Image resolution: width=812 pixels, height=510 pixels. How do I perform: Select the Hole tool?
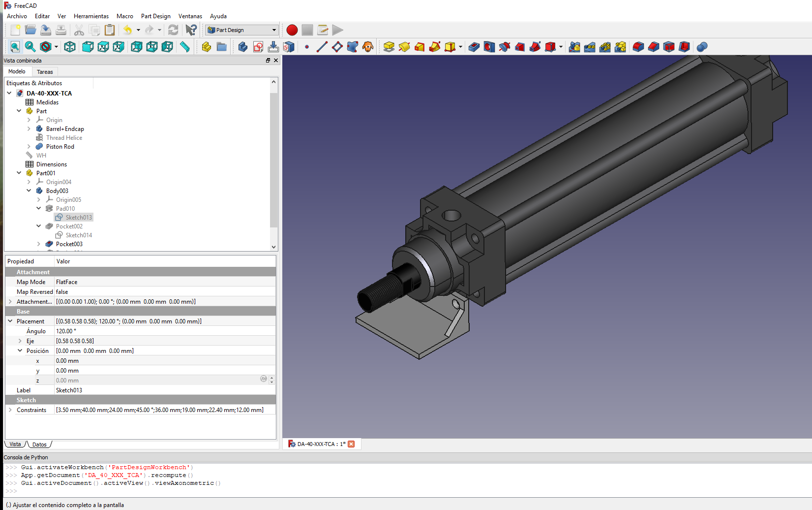point(489,47)
